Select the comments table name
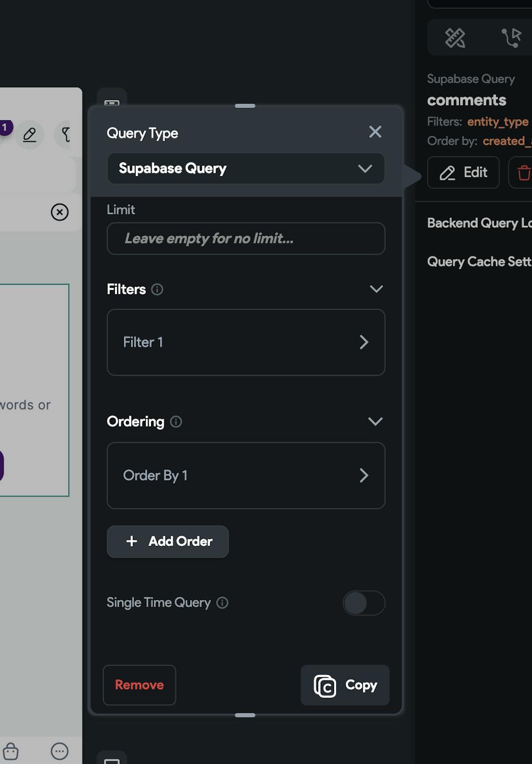 pos(467,100)
